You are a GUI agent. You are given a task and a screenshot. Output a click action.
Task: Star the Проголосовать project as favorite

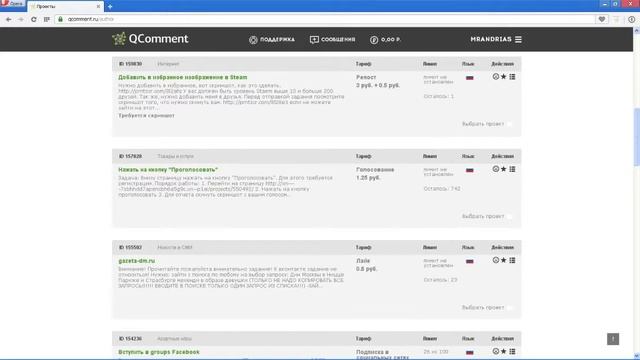[504, 169]
